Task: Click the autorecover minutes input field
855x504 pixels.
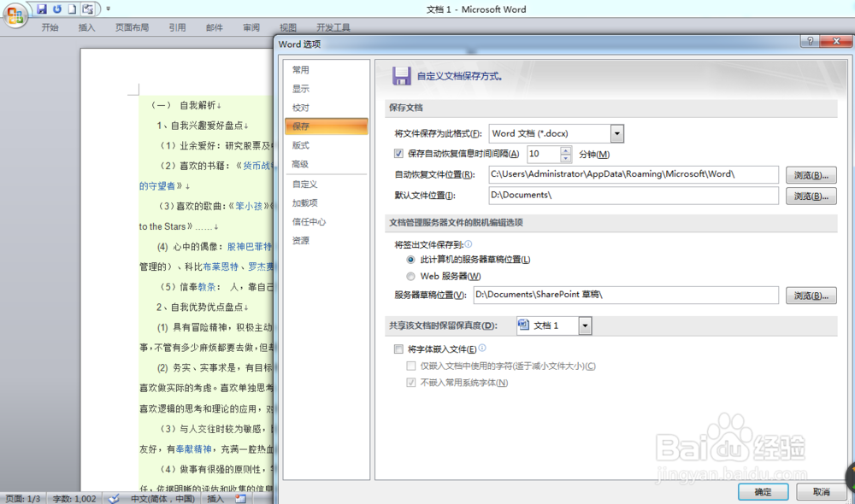Action: [543, 155]
